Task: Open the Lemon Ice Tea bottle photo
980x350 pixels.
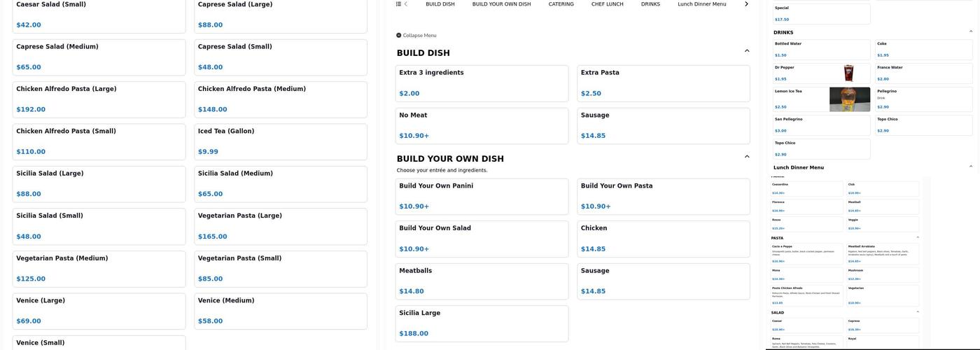Action: 849,99
